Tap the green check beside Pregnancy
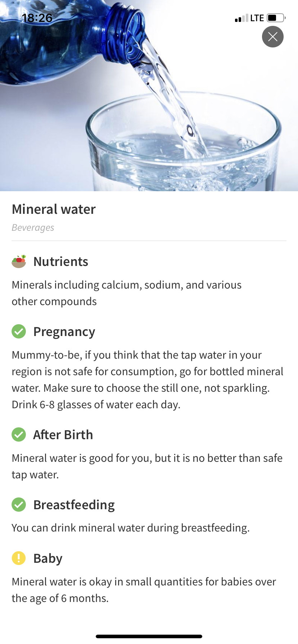Image resolution: width=298 pixels, height=644 pixels. click(19, 331)
